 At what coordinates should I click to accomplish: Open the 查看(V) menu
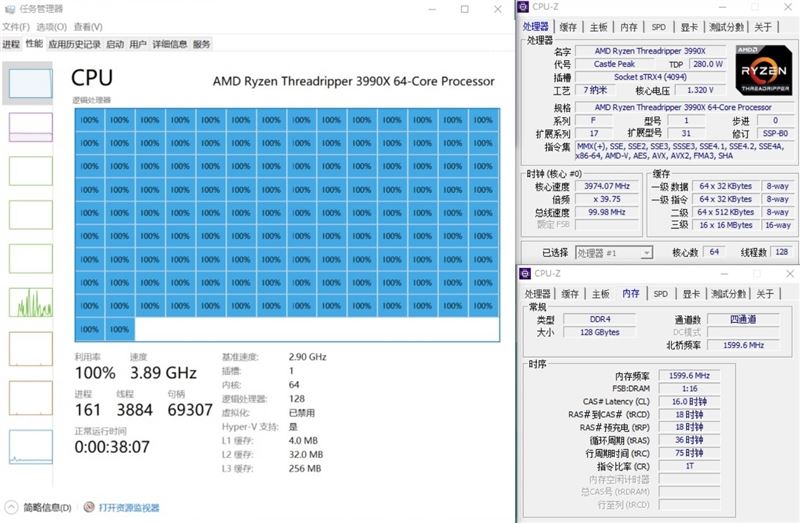coord(88,27)
